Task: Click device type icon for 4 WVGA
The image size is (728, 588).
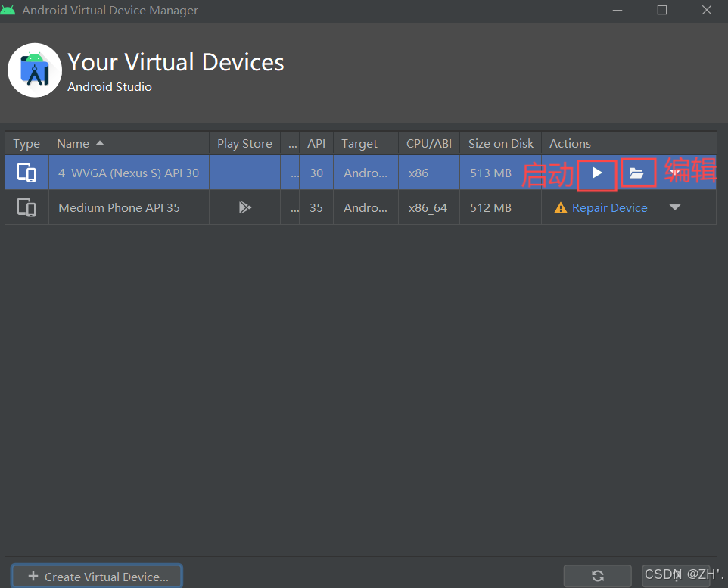Action: [26, 173]
